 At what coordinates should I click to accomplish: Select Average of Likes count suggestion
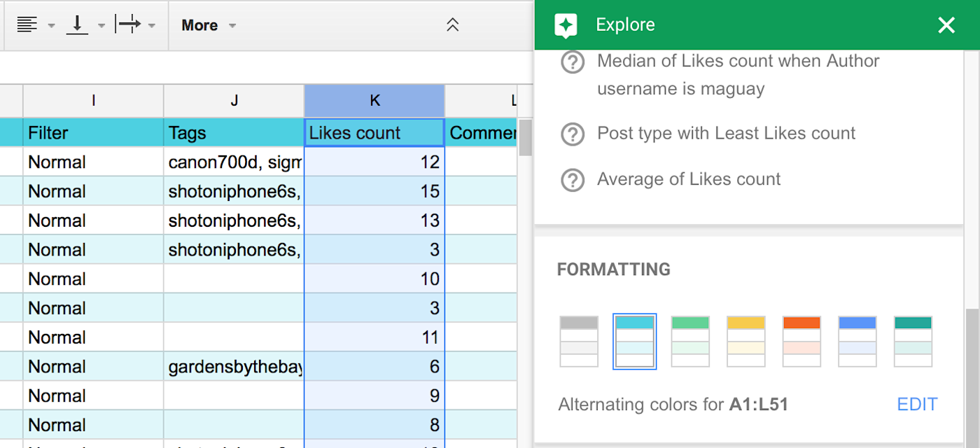pyautogui.click(x=689, y=179)
